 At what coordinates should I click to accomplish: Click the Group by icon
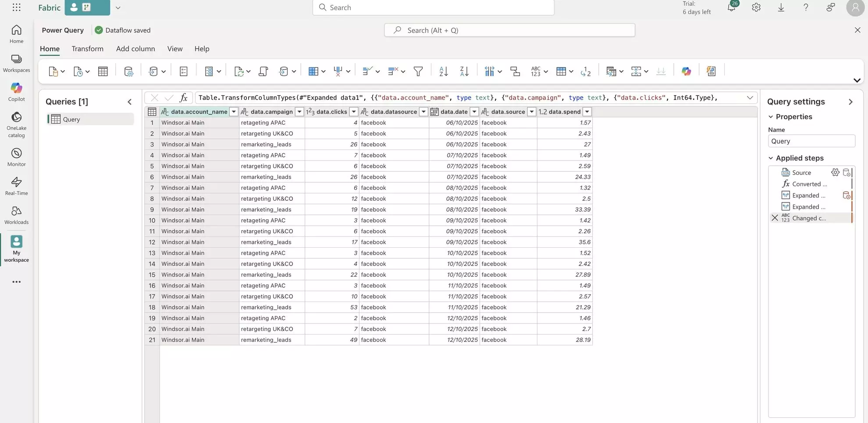point(515,71)
